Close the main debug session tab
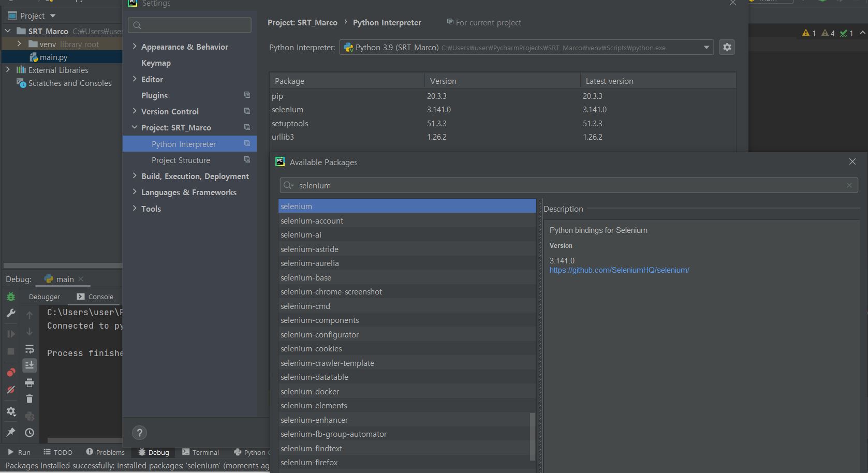The height and width of the screenshot is (473, 868). [x=81, y=278]
